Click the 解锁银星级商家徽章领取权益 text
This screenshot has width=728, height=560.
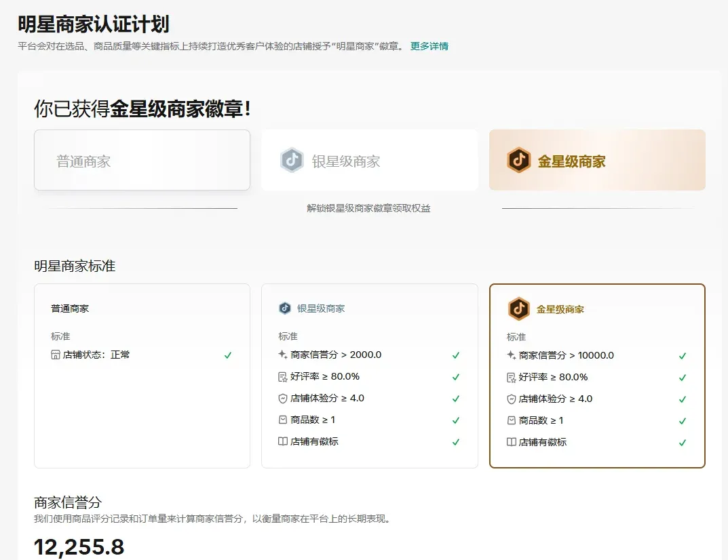tap(368, 208)
